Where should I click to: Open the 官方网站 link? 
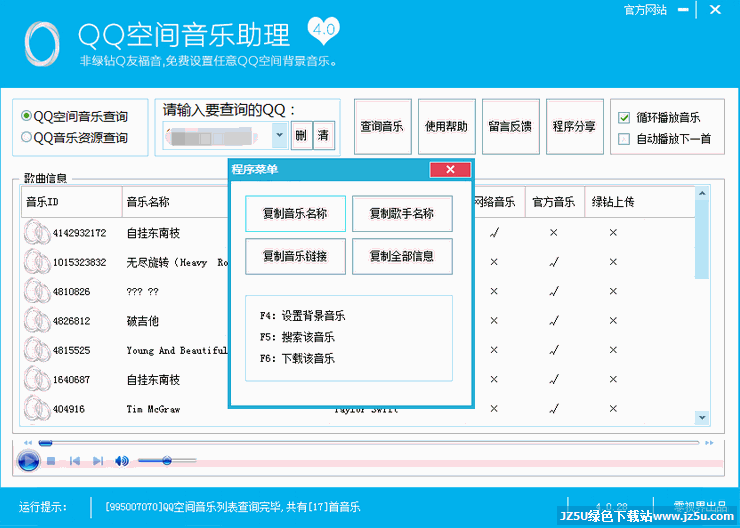645,10
